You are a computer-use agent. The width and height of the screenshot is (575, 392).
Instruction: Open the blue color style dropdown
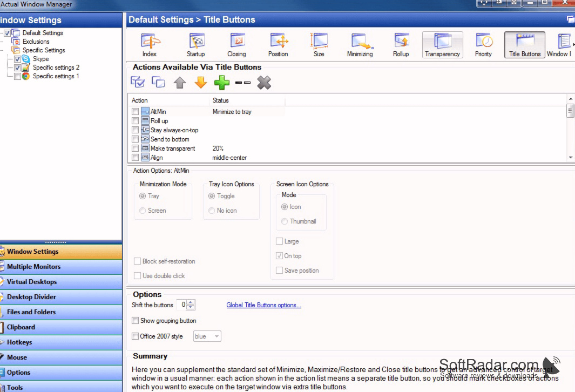click(207, 336)
